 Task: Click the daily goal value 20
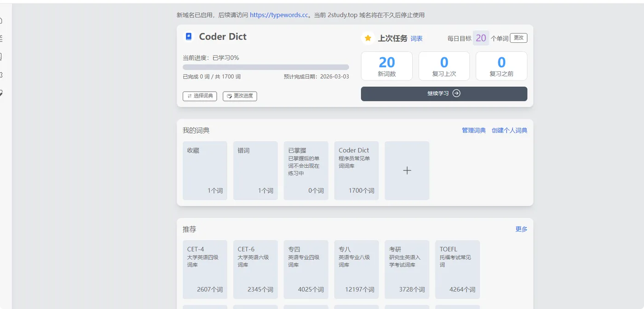pos(481,38)
